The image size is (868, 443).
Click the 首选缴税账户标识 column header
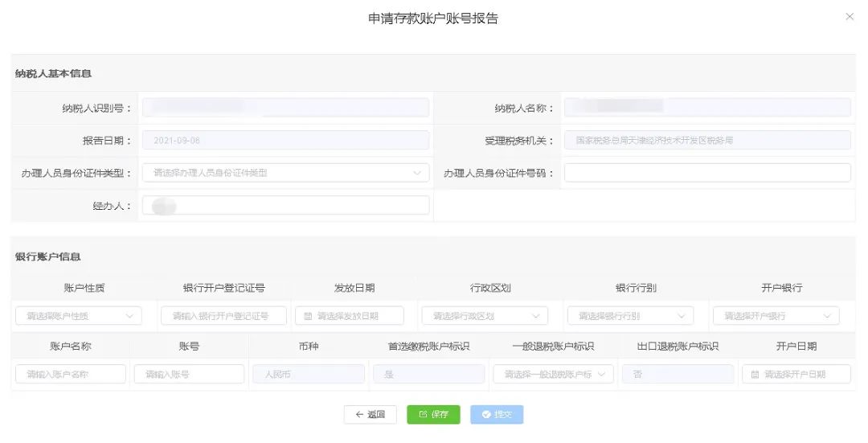[428, 346]
